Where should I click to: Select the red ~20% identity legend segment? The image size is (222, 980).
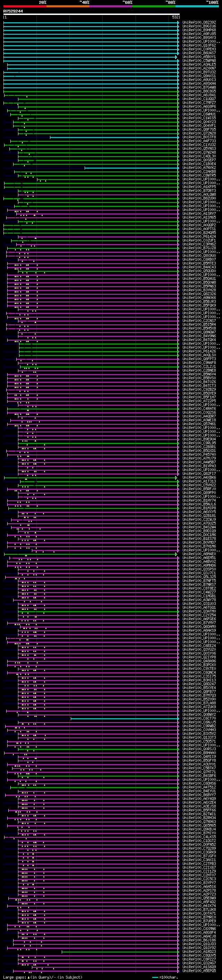(x=25, y=6)
